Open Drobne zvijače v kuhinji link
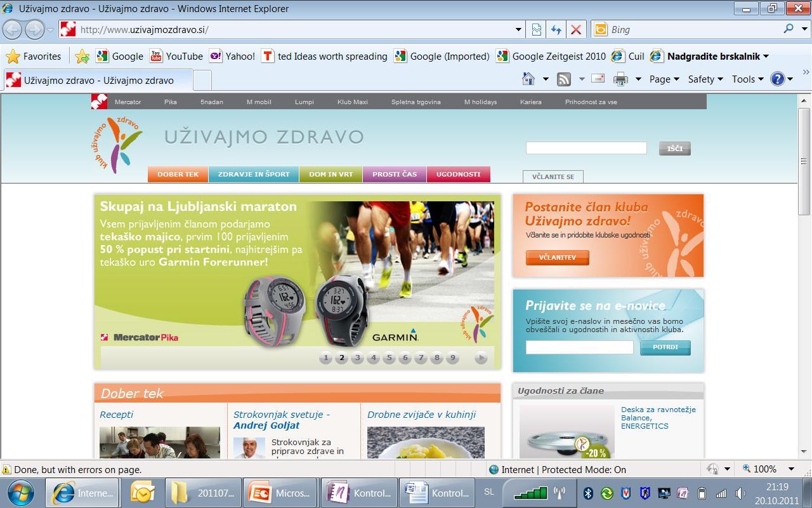This screenshot has height=508, width=812. point(421,415)
